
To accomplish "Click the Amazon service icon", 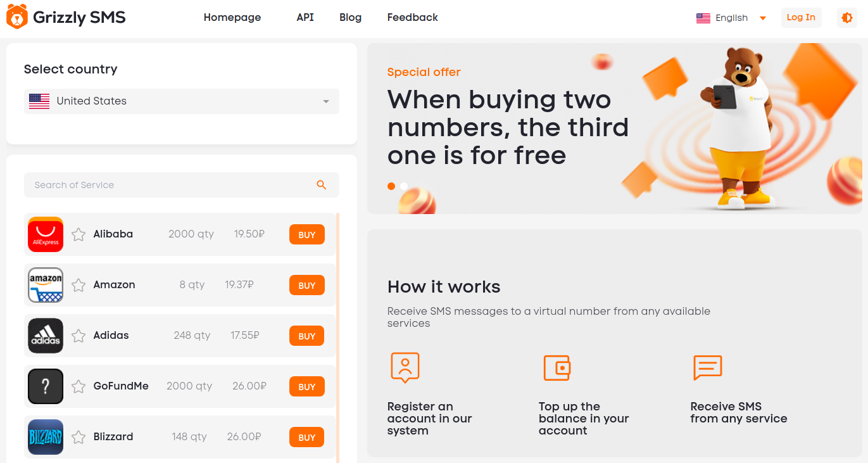I will [x=46, y=285].
